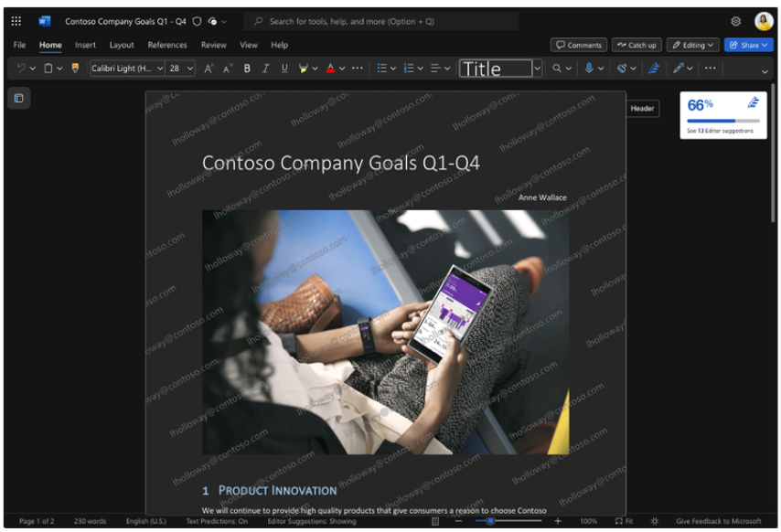Apply the text highlight color marker
This screenshot has width=781, height=532.
(x=303, y=69)
